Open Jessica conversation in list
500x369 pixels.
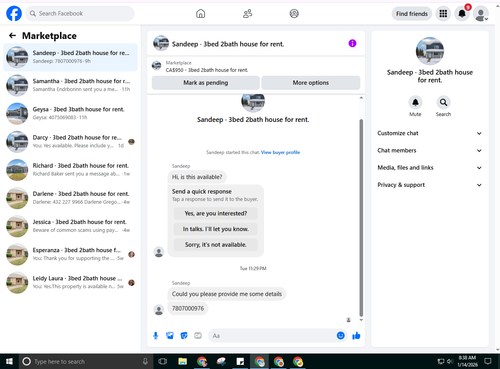click(x=70, y=226)
